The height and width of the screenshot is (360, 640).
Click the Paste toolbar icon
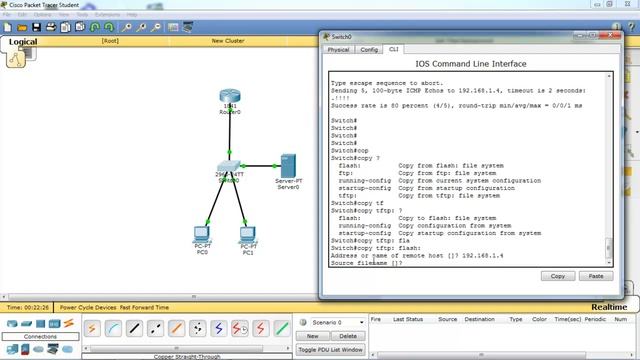point(80,27)
